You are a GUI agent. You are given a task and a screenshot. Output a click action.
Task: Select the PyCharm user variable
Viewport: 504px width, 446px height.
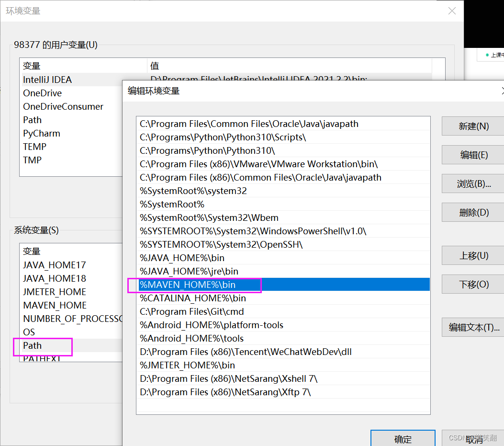click(x=41, y=133)
